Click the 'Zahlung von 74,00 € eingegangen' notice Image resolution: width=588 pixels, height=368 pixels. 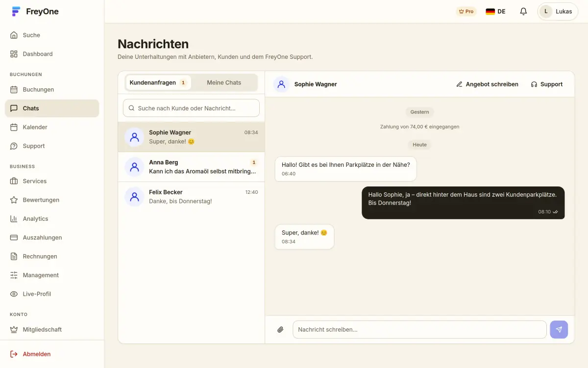point(419,127)
